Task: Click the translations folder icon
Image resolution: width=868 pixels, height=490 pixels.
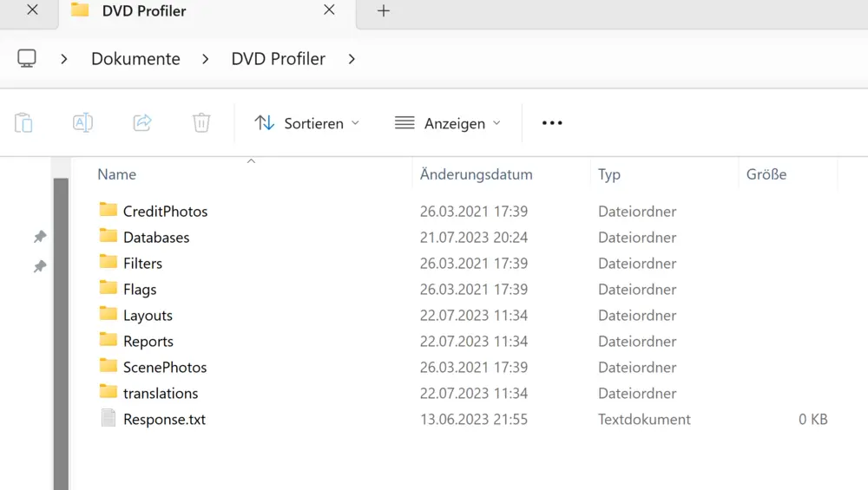Action: tap(108, 391)
